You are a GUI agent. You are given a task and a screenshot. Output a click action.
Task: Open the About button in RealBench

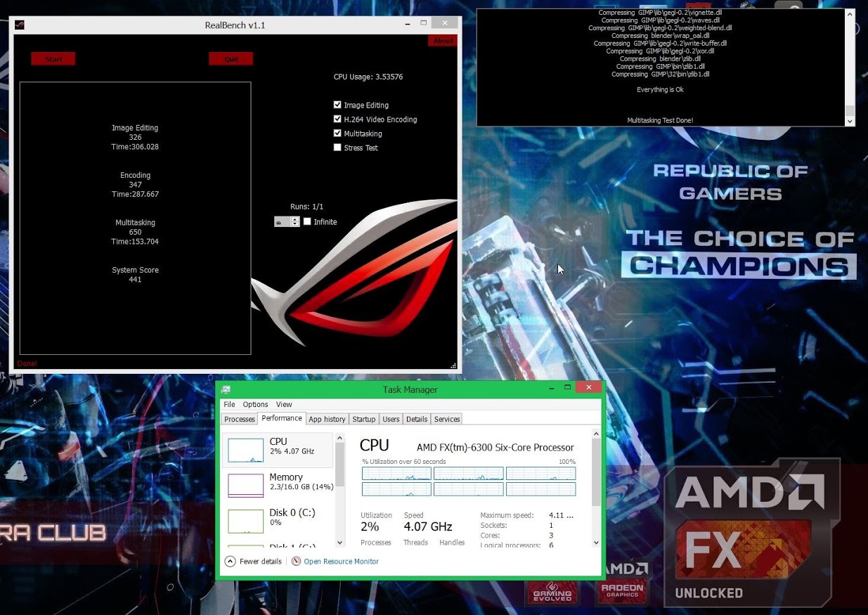pos(443,41)
